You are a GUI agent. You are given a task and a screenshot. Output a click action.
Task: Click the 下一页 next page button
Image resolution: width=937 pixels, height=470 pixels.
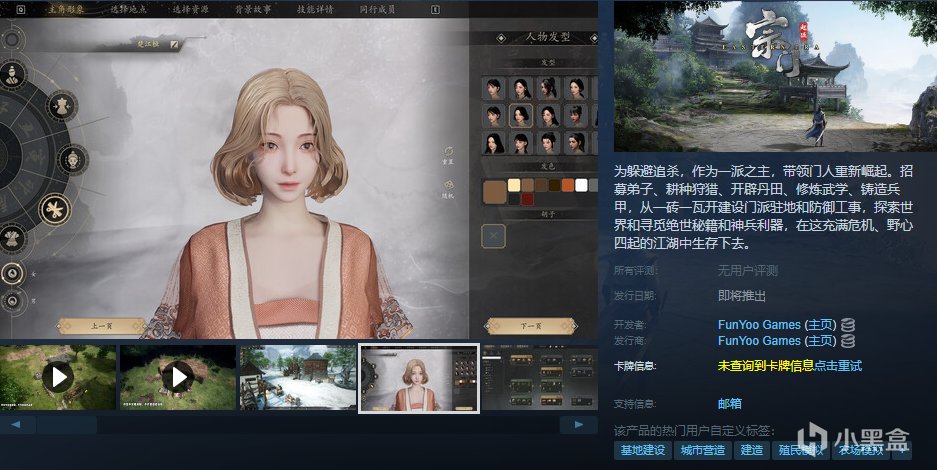531,326
